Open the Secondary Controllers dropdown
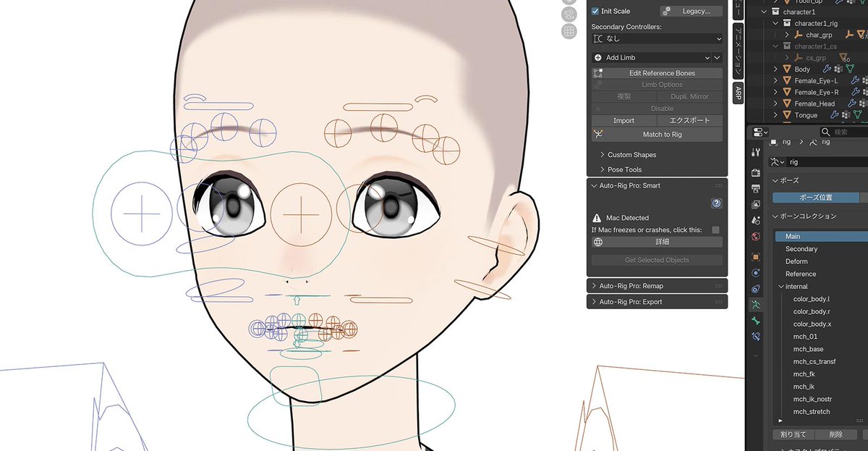Viewport: 868px width, 451px height. coord(657,38)
